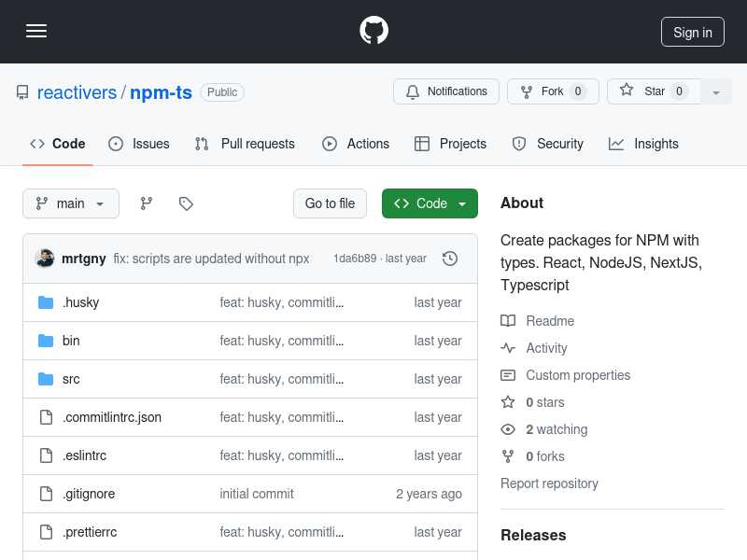The width and height of the screenshot is (747, 560).
Task: Expand the green Code dropdown
Action: pyautogui.click(x=430, y=203)
